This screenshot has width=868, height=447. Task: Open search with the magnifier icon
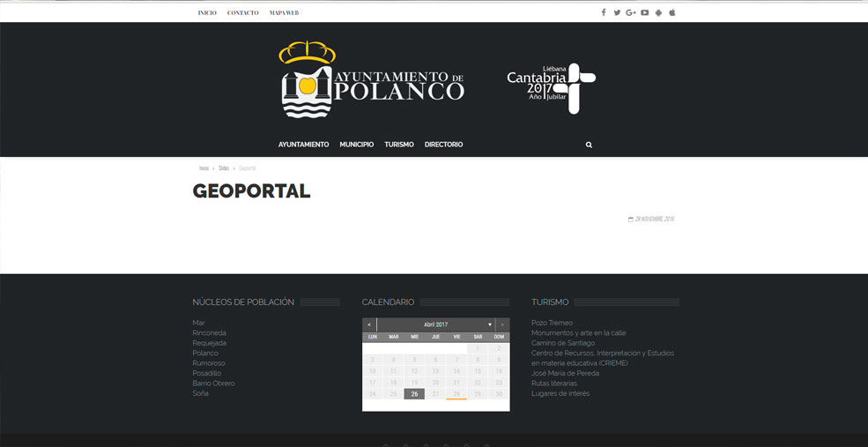(x=589, y=145)
